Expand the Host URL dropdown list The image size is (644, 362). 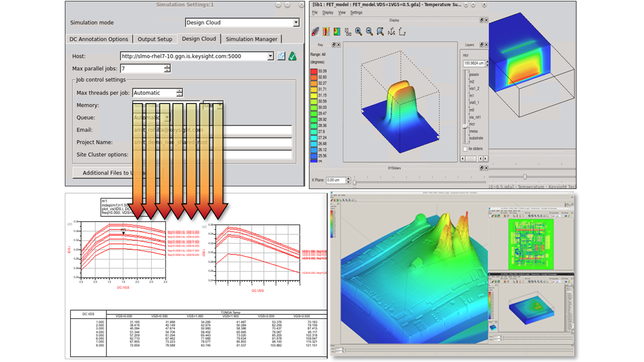click(270, 56)
